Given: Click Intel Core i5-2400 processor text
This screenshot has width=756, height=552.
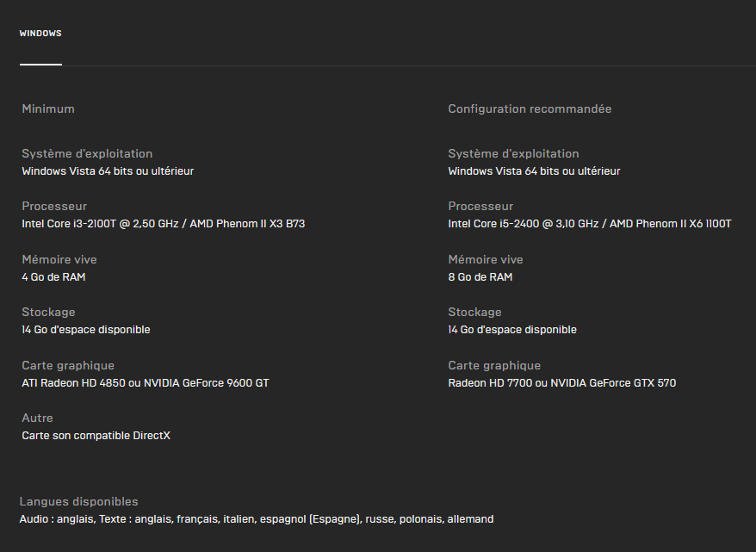Looking at the screenshot, I should coord(590,224).
